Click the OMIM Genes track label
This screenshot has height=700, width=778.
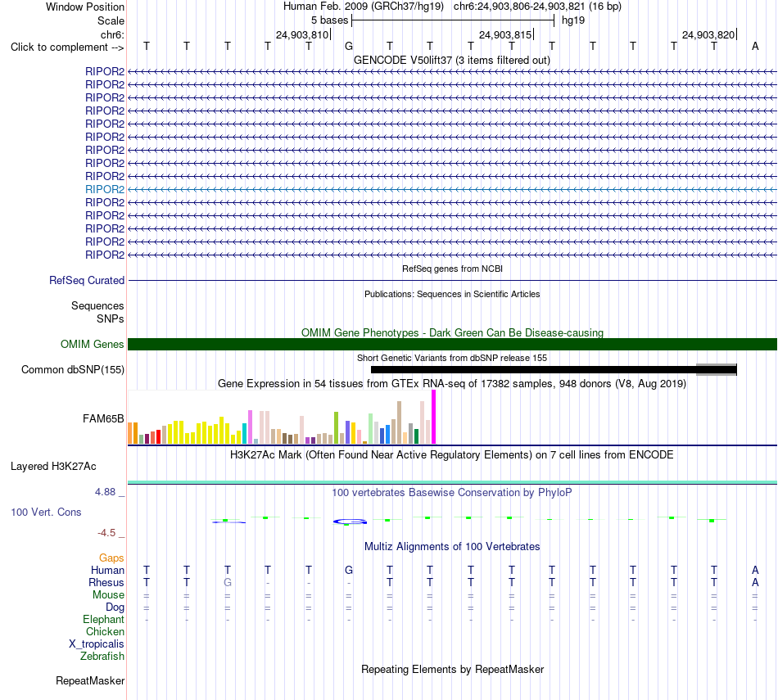pyautogui.click(x=93, y=345)
